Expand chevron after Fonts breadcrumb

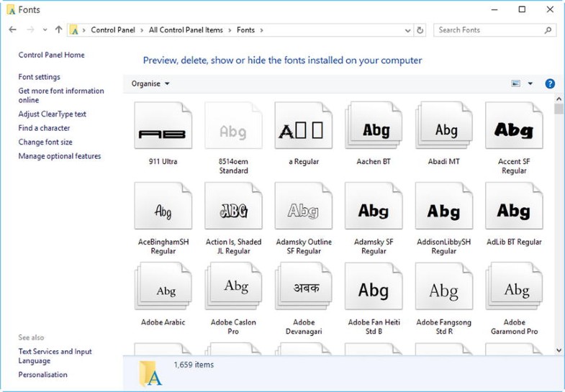coord(261,30)
